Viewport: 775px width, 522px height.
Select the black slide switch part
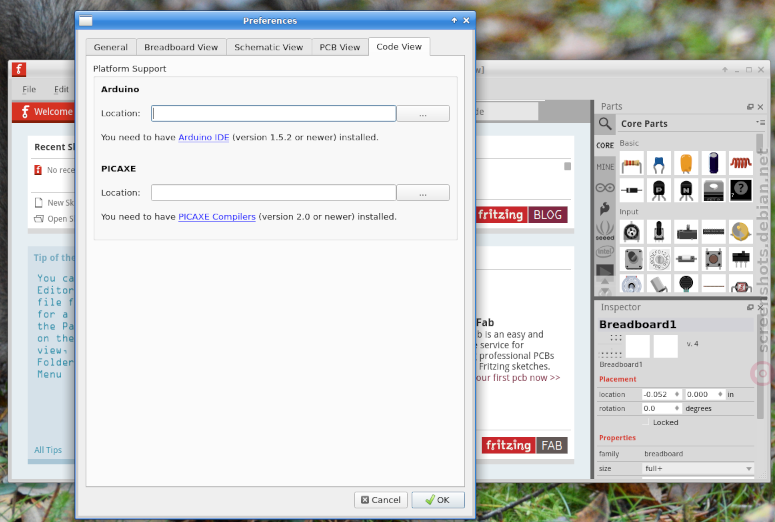click(740, 259)
